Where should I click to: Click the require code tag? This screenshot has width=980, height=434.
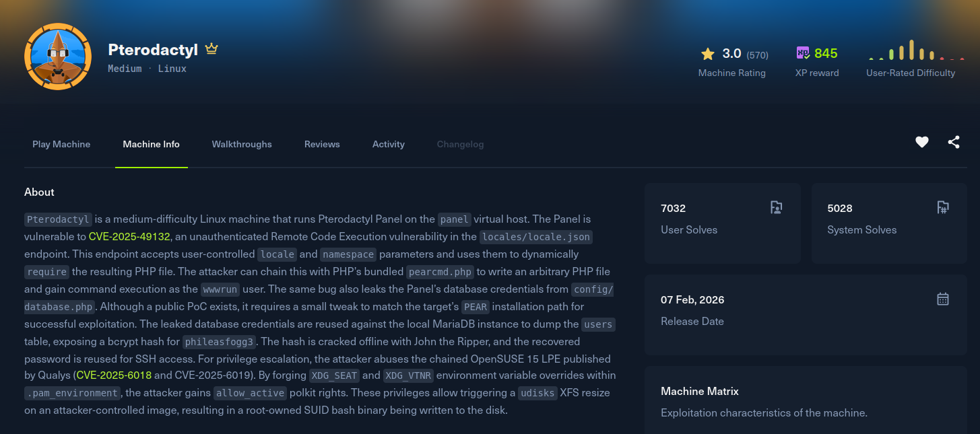coord(47,272)
